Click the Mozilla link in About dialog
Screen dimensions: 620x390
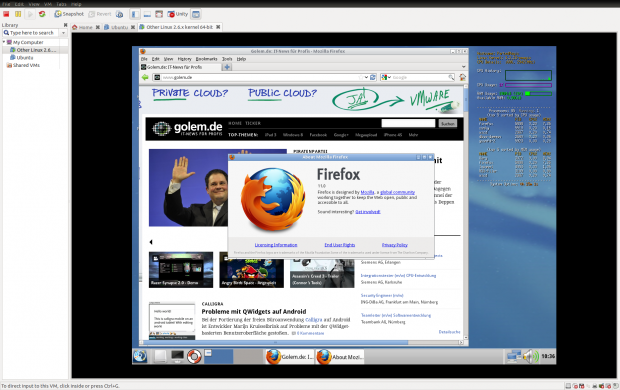pyautogui.click(x=367, y=192)
